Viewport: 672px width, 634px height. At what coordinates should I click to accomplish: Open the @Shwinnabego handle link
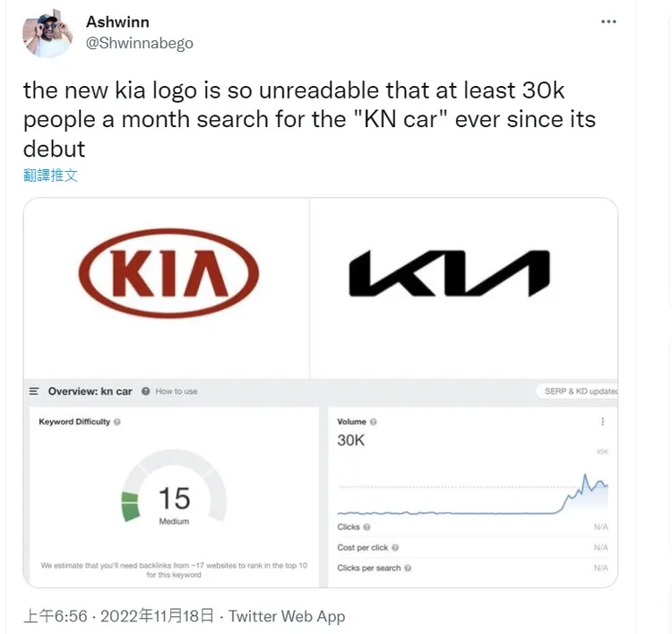139,43
